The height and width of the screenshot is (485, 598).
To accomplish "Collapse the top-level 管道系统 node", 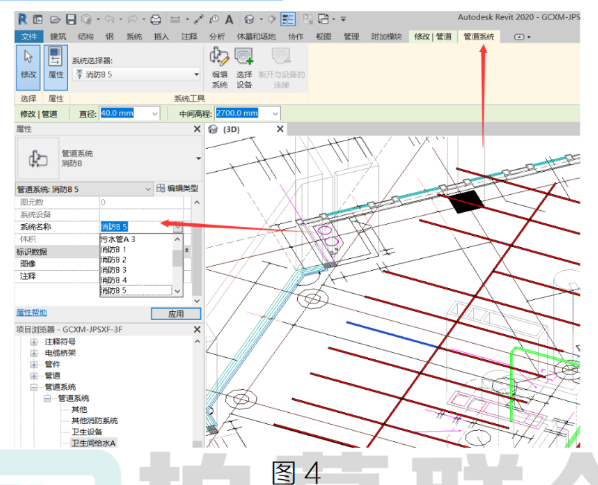I will coord(34,387).
